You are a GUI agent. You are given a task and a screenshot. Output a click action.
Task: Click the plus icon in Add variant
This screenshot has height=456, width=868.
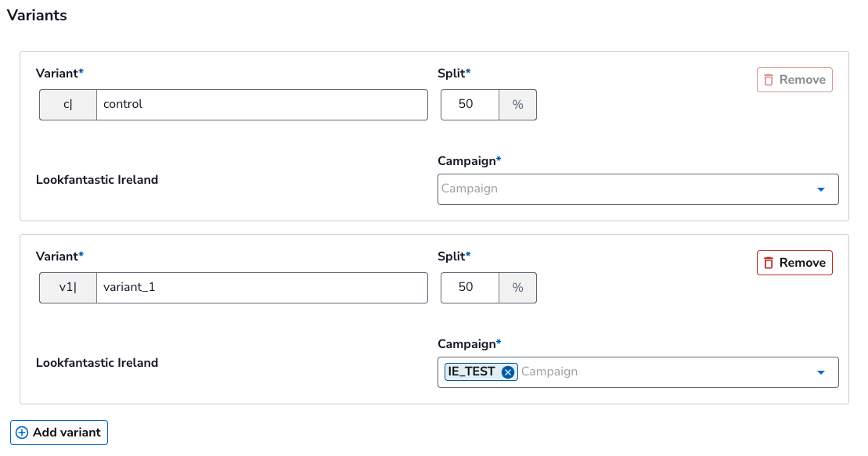click(x=22, y=433)
